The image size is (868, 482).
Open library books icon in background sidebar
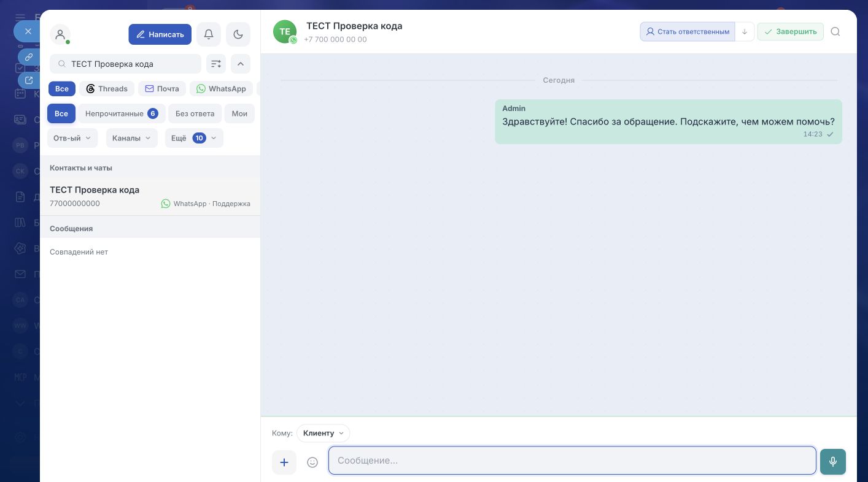point(20,223)
